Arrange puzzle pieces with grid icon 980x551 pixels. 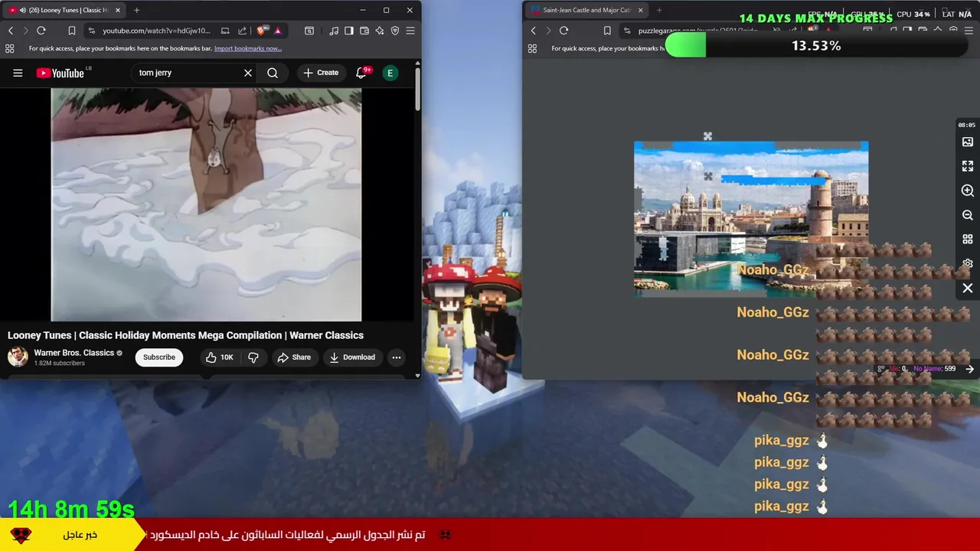tap(968, 240)
